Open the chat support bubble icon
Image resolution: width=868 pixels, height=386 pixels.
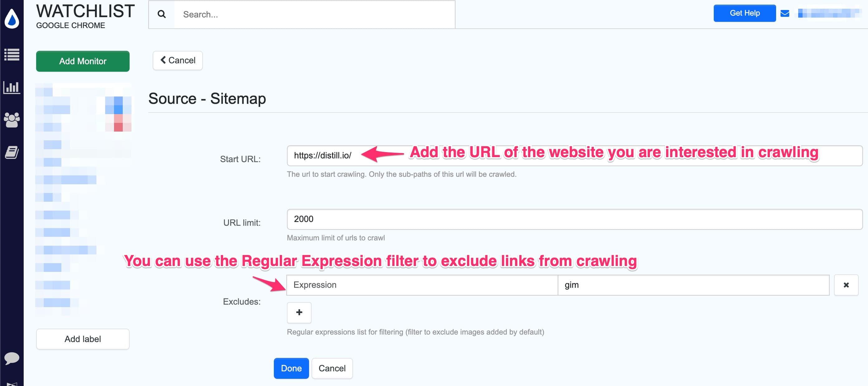point(12,358)
